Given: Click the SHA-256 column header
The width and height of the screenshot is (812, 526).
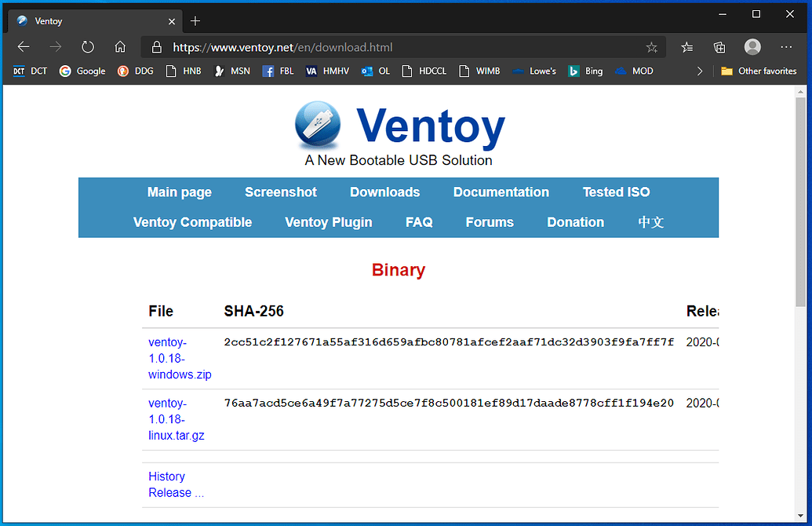Looking at the screenshot, I should coord(253,311).
